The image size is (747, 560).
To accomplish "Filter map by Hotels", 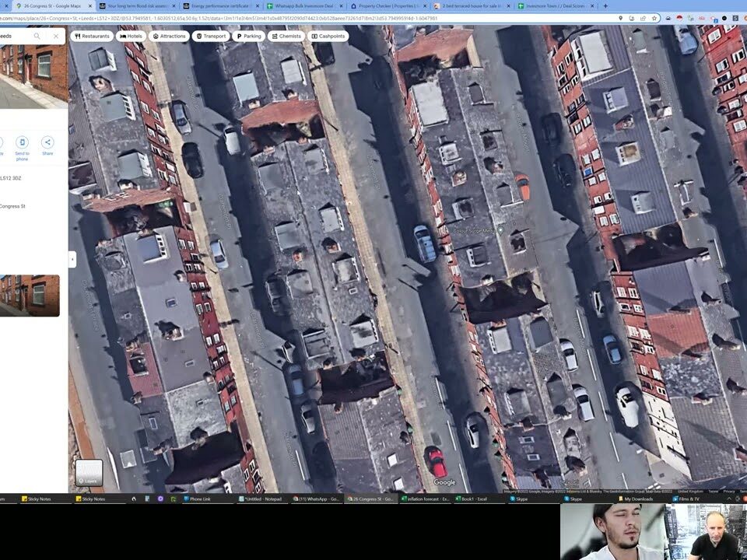I will 131,36.
